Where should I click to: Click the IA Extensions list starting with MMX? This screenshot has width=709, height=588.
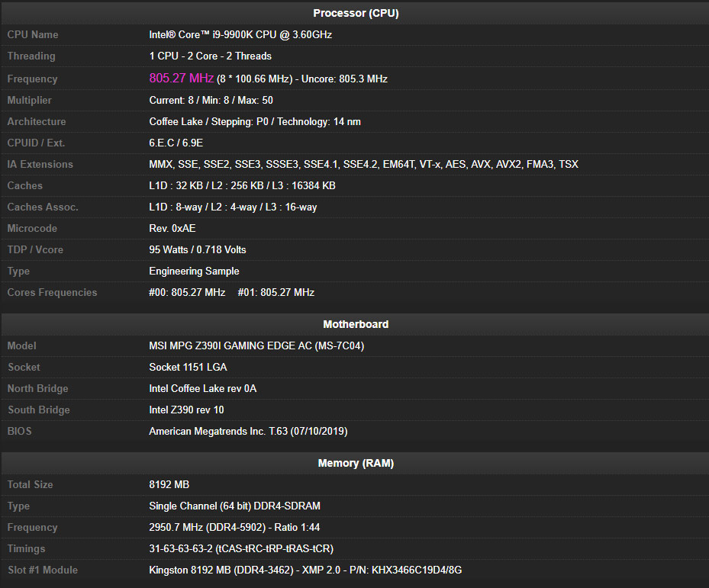[x=363, y=165]
